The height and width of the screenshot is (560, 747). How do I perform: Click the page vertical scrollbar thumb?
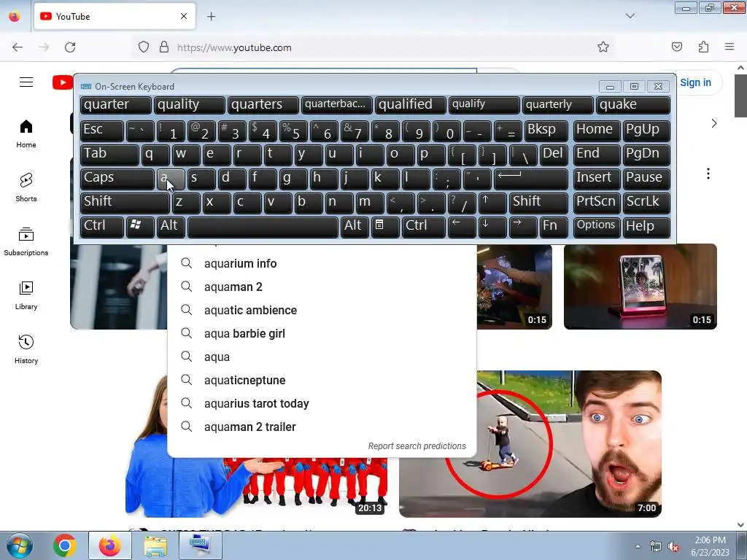(740, 96)
